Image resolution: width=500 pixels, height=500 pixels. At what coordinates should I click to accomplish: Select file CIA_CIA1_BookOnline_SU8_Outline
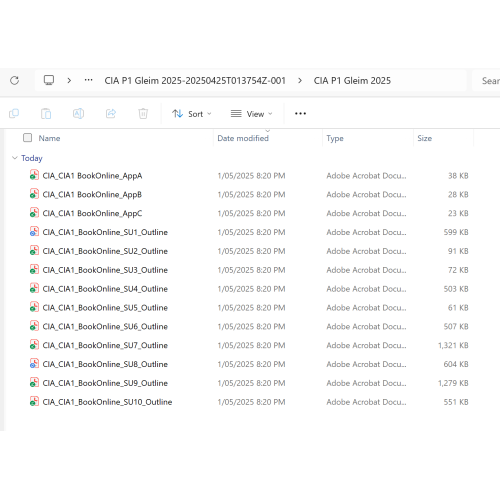105,364
